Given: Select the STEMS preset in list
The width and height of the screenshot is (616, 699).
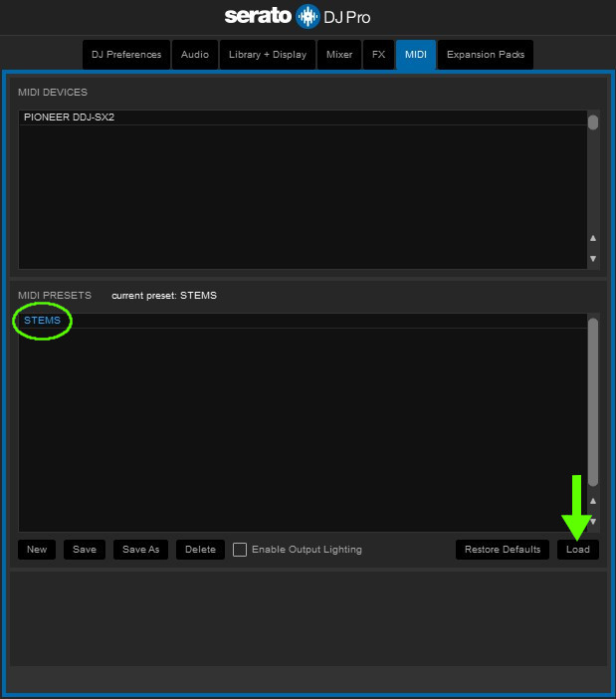Looking at the screenshot, I should pyautogui.click(x=42, y=321).
